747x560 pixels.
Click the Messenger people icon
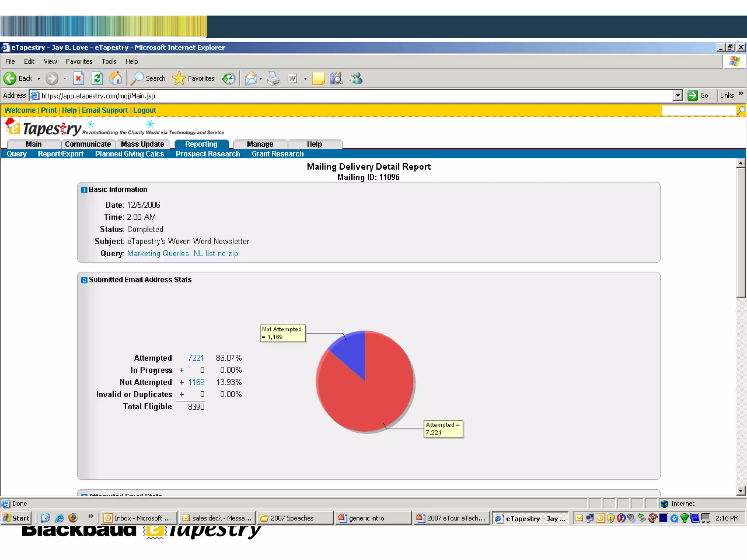point(356,78)
